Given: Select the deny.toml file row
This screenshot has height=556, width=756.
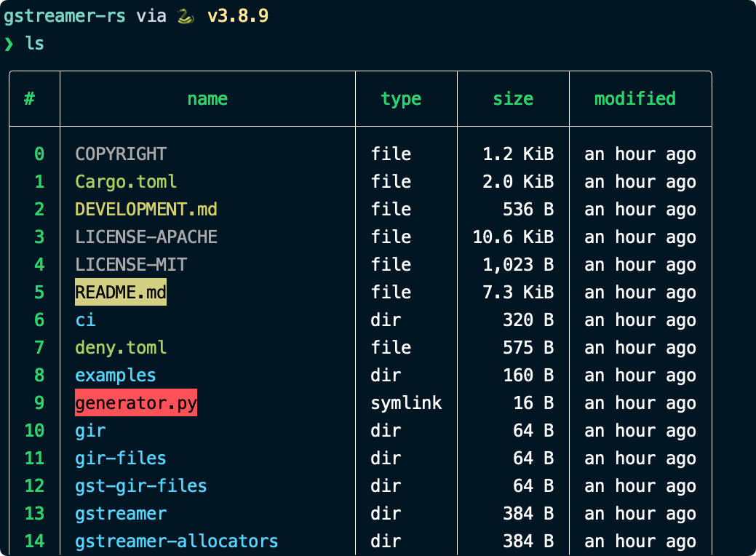Looking at the screenshot, I should click(x=121, y=347).
